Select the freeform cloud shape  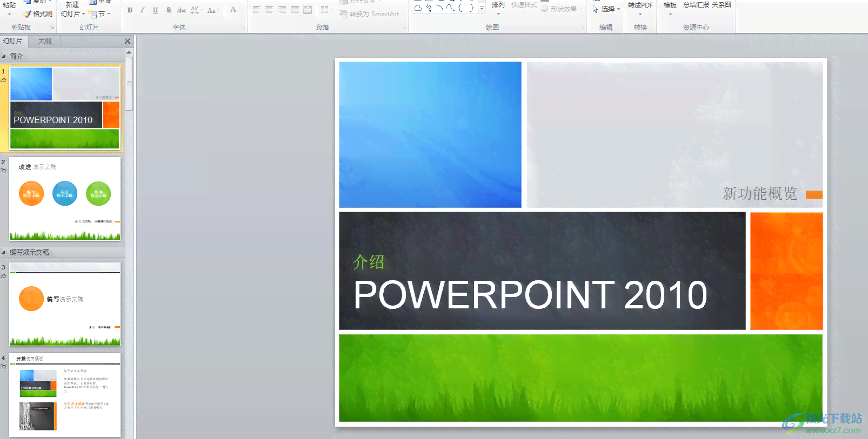(418, 8)
